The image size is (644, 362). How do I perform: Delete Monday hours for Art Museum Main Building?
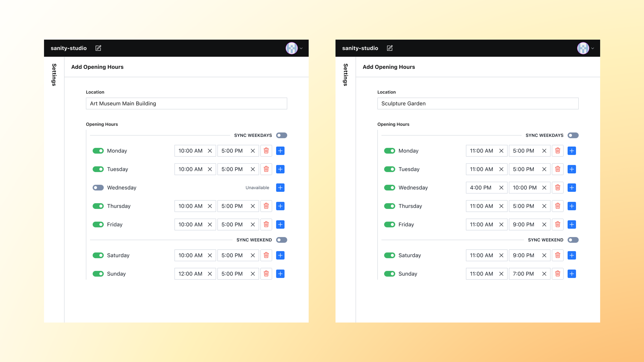point(266,151)
